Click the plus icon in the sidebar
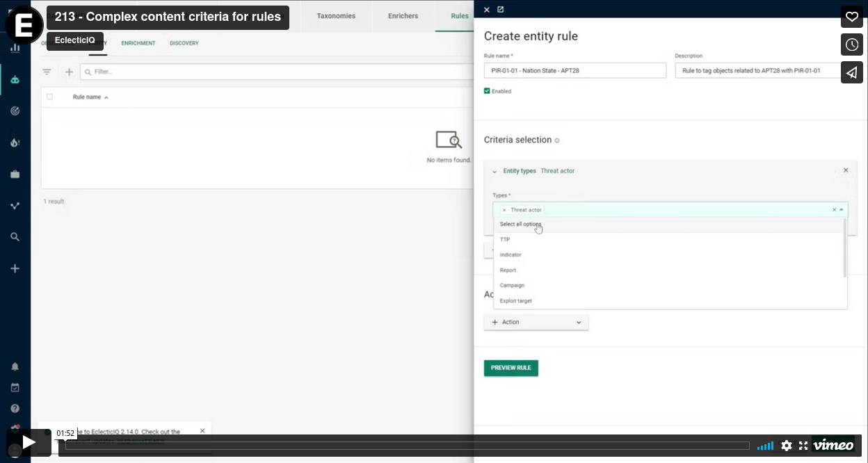Image resolution: width=868 pixels, height=463 pixels. [15, 268]
